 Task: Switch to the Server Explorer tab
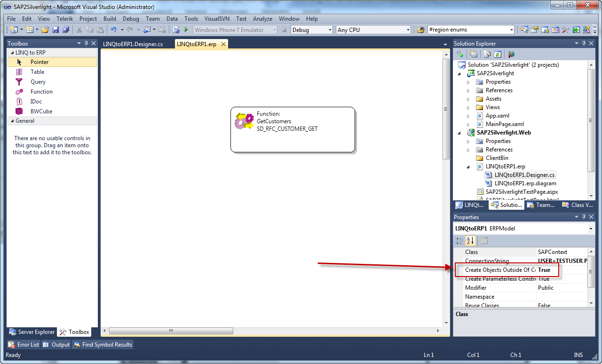[32, 332]
